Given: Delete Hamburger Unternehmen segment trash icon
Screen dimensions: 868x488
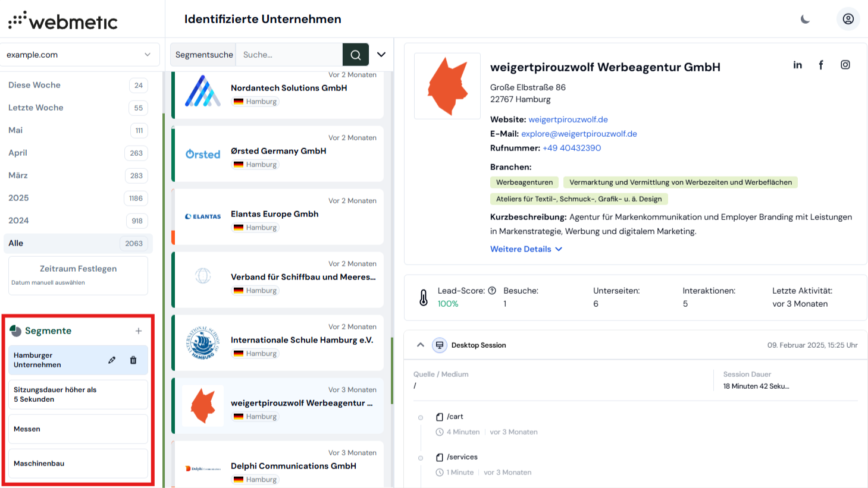Looking at the screenshot, I should tap(133, 360).
